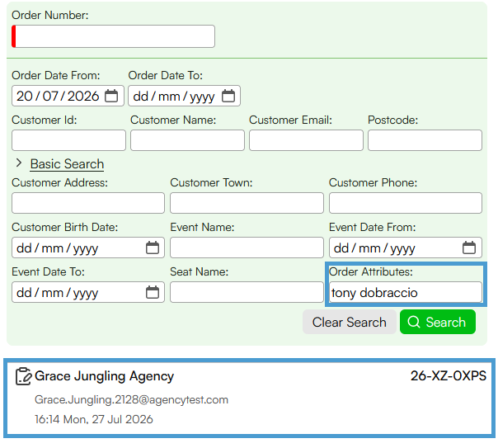Click Order Attributes field containing tony dobraccio
This screenshot has width=498, height=448.
click(x=406, y=292)
